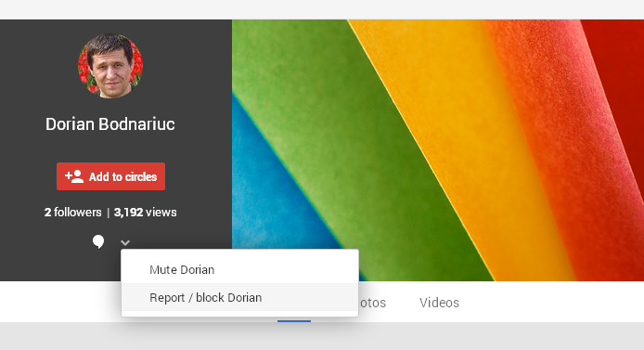Click the Dorian Bodnariuc name heading
The image size is (644, 350).
(x=110, y=124)
